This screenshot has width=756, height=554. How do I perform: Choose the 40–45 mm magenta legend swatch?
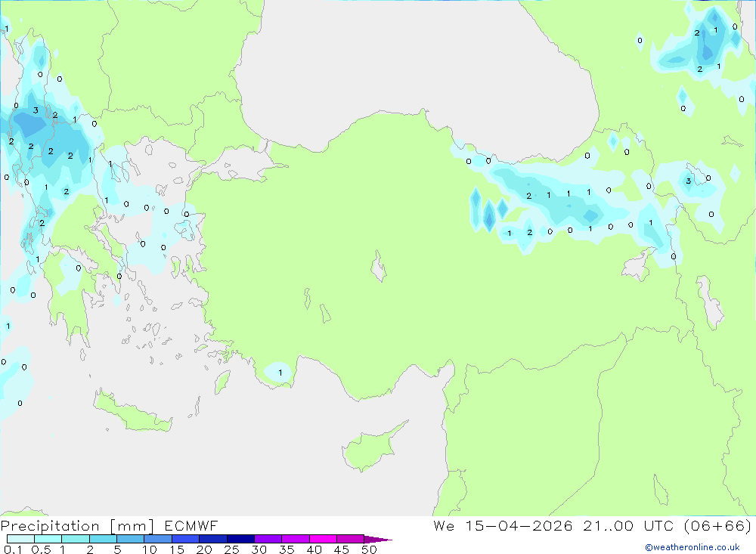[x=323, y=539]
